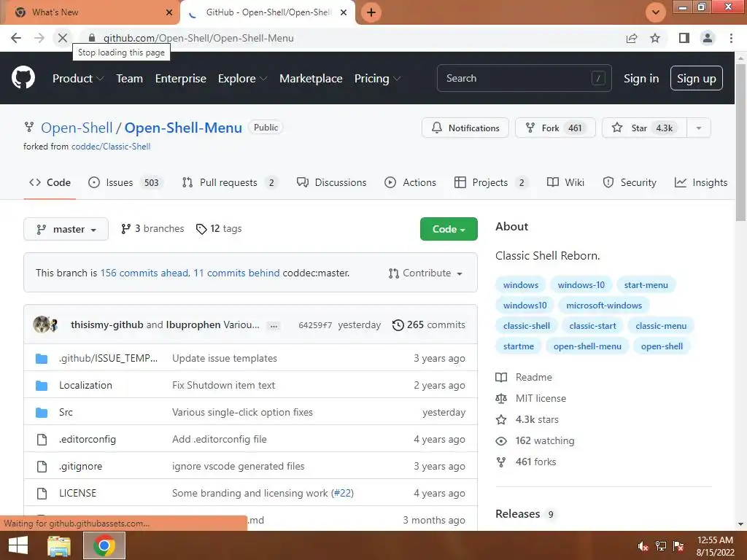
Task: Switch to the Discussions tab
Action: click(x=332, y=182)
